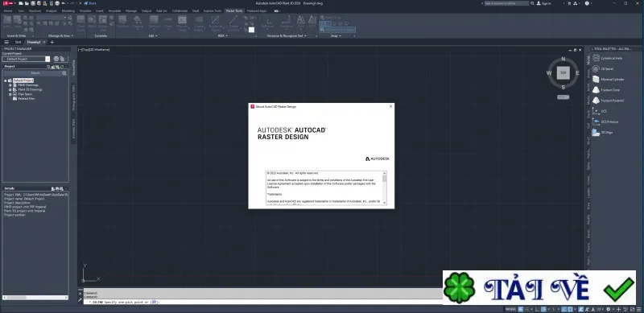Open the Isos ribbon tab
644x313 pixels.
click(21, 10)
